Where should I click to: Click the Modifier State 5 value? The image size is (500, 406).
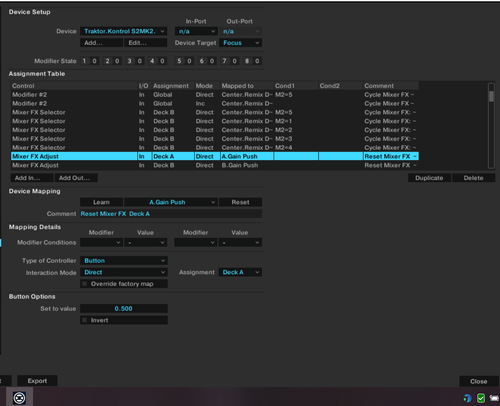coord(189,61)
